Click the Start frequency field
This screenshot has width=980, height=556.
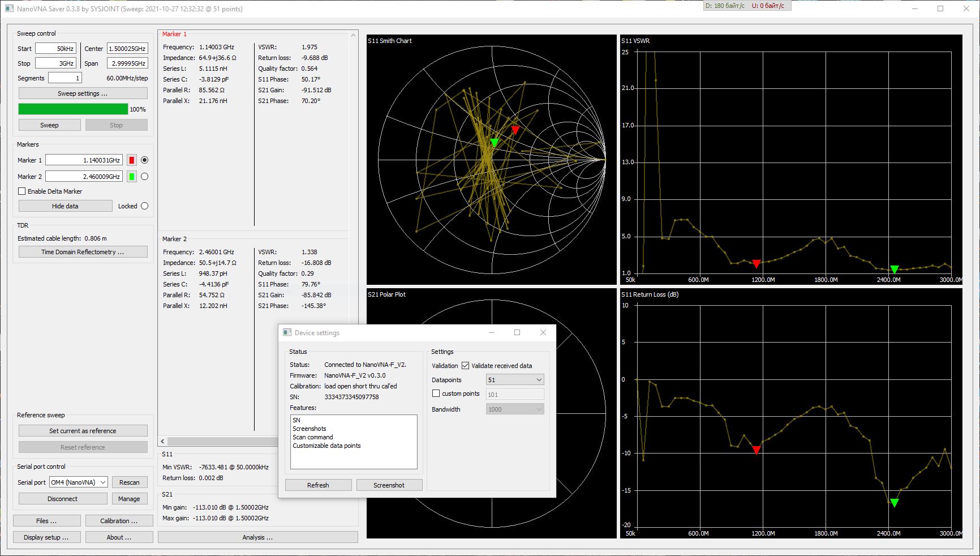[56, 49]
